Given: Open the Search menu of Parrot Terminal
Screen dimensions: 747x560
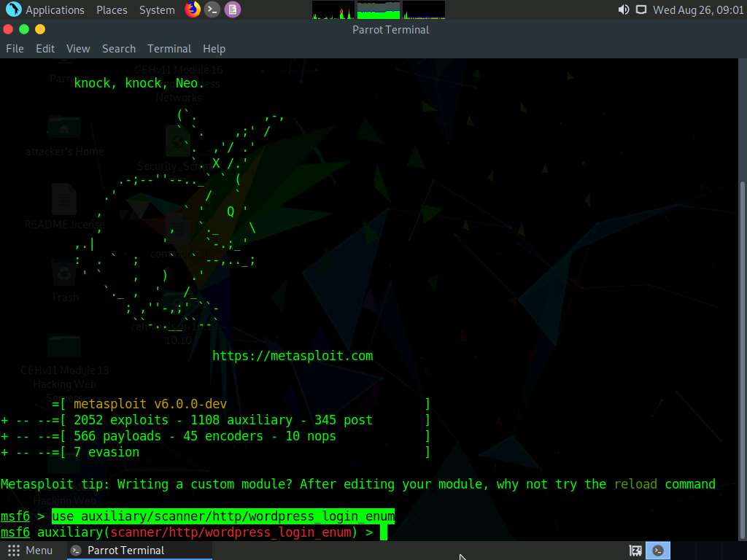Looking at the screenshot, I should (x=118, y=48).
